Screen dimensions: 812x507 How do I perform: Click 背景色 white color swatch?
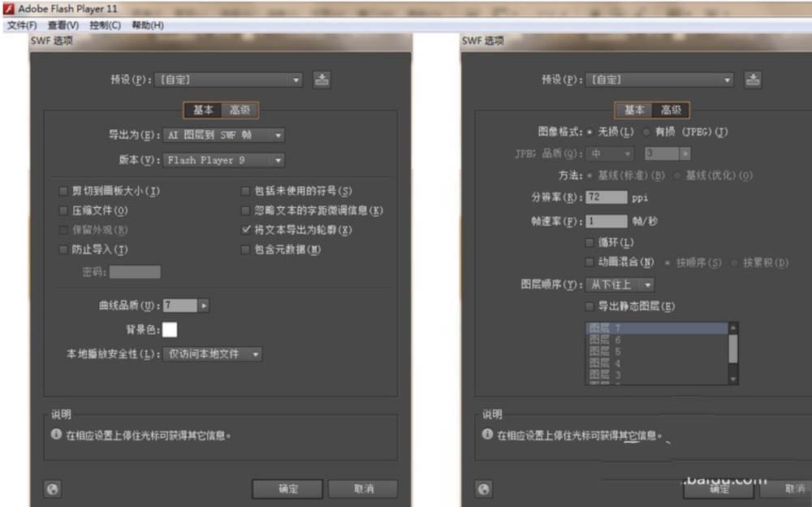point(170,330)
